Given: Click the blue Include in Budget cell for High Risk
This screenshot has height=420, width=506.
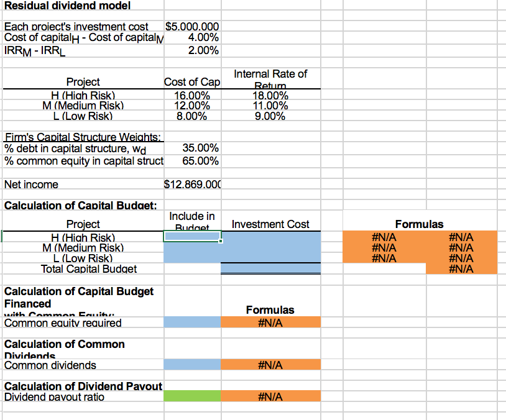Looking at the screenshot, I should (190, 238).
